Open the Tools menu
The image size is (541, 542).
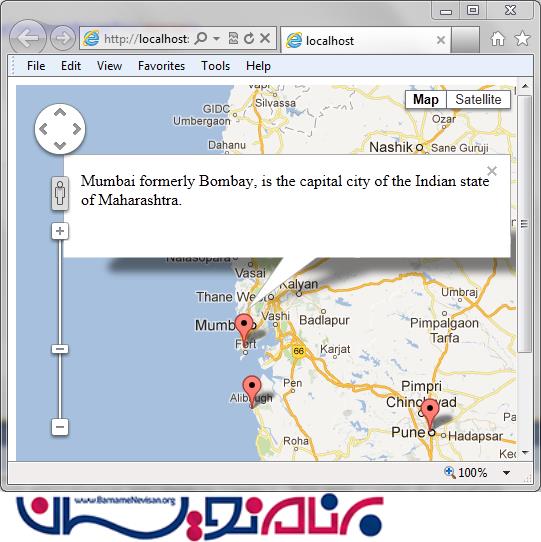click(215, 66)
